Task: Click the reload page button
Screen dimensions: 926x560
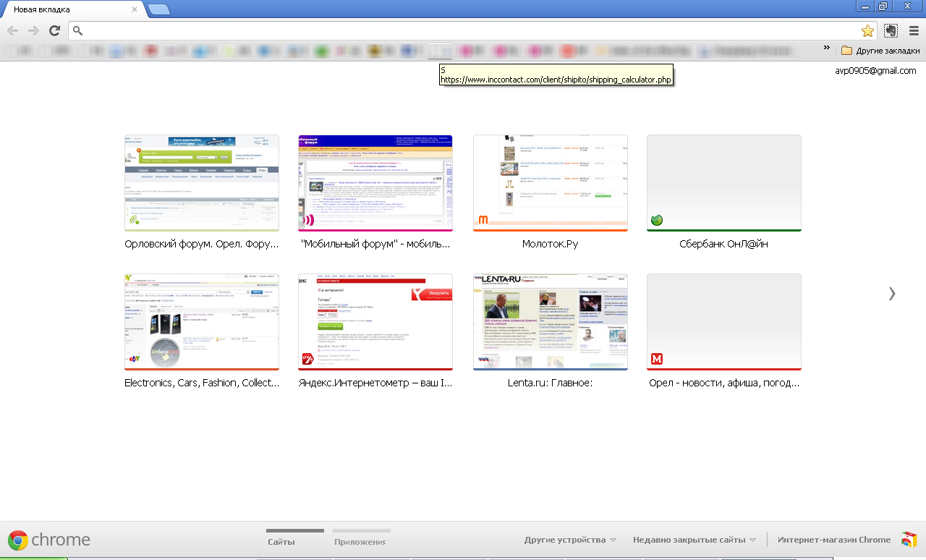Action: (x=54, y=30)
